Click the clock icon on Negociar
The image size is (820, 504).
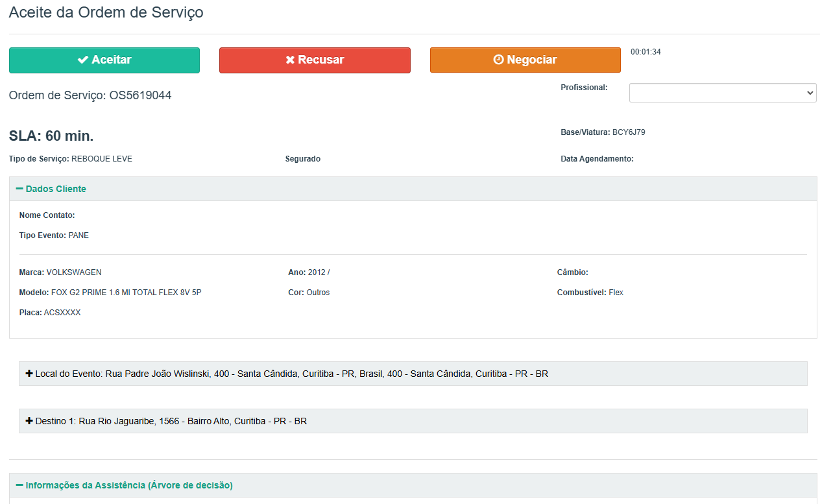pos(498,60)
